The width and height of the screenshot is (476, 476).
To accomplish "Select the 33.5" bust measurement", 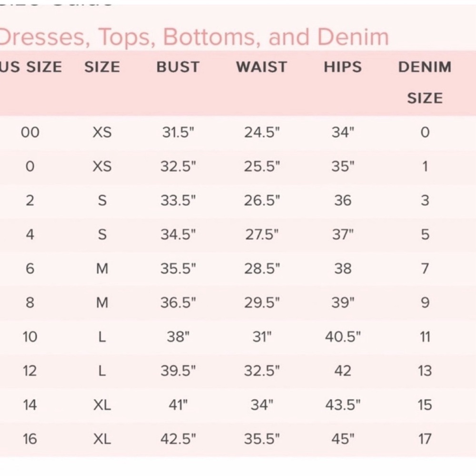I will coord(178,200).
